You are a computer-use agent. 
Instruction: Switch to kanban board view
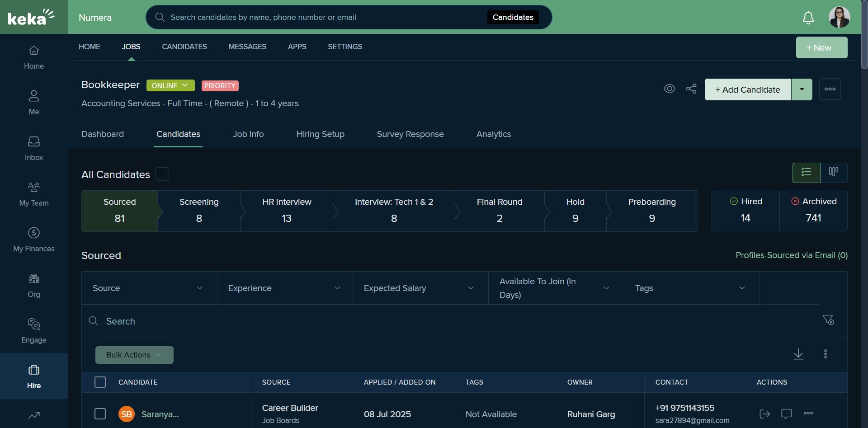click(x=834, y=173)
